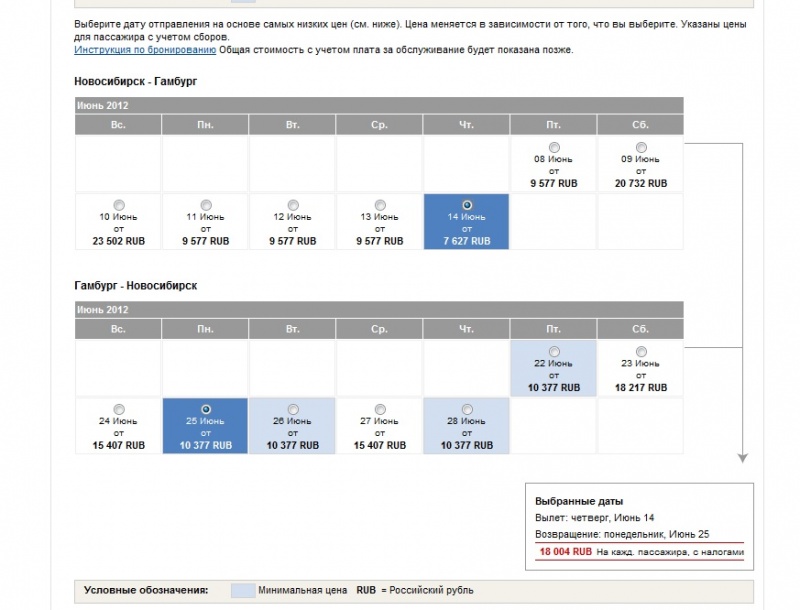Choose 09 Июнь departure date
Viewport: 800px width, 610px height.
click(x=640, y=148)
